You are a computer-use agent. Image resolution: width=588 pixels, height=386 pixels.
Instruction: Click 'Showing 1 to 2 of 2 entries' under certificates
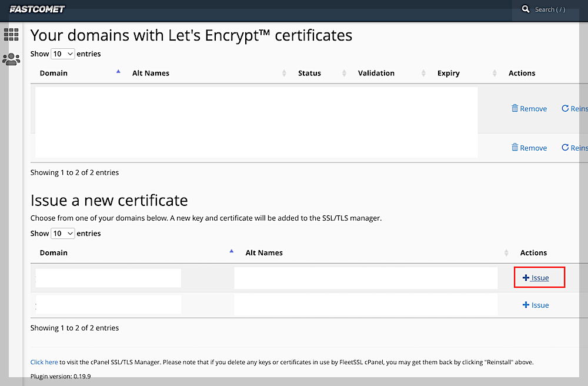click(x=75, y=172)
